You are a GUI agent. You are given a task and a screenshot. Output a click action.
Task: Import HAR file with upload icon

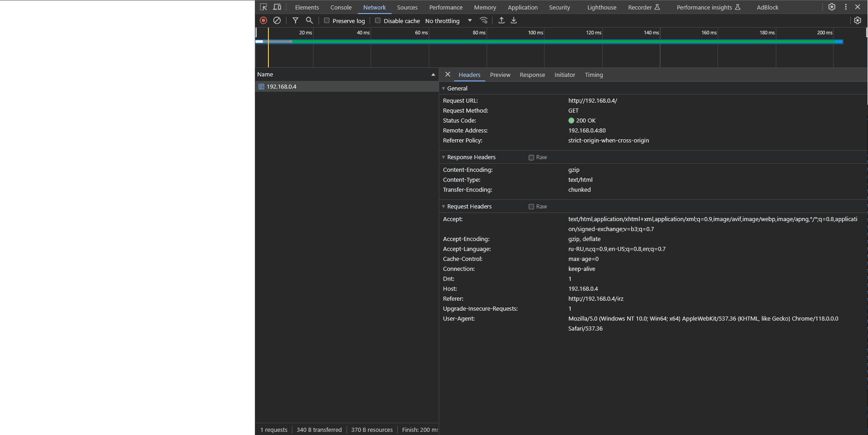click(502, 20)
